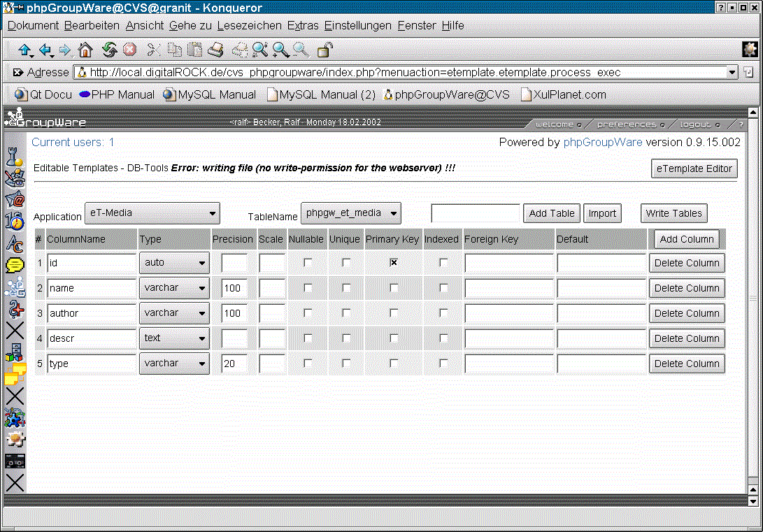The image size is (763, 532).
Task: Click the KDE gear icon at toolbar right
Action: coord(750,49)
